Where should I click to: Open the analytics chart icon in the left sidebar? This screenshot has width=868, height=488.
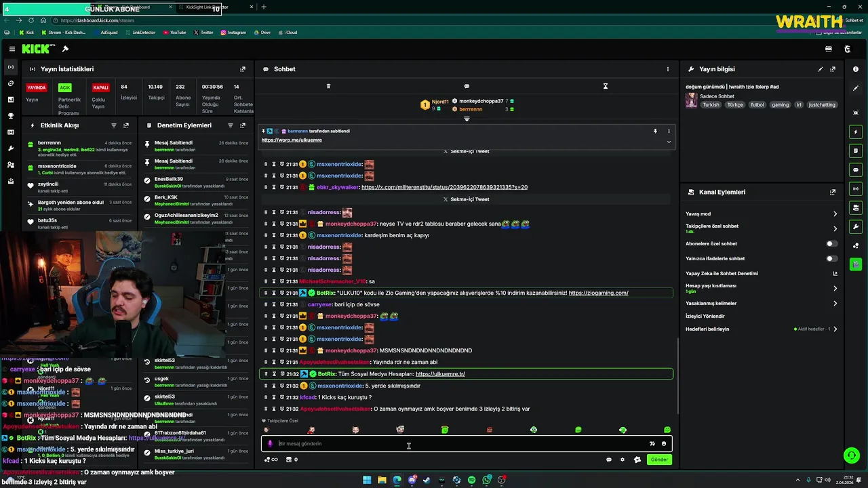tap(10, 100)
